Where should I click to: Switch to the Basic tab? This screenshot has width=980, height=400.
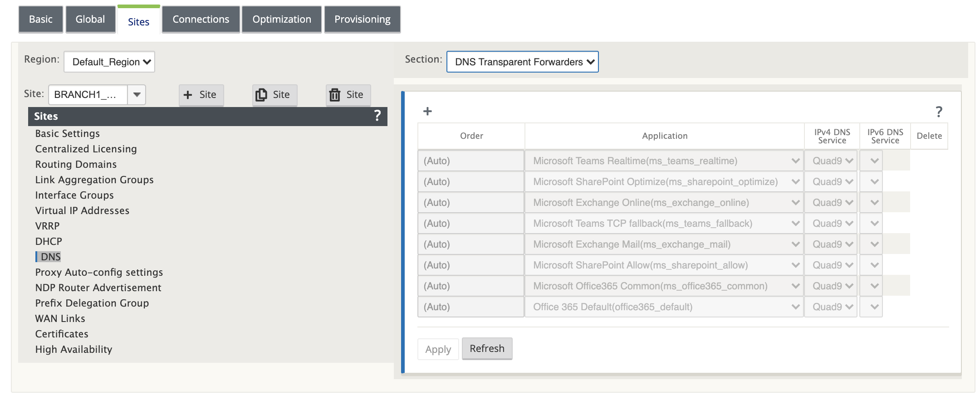[x=41, y=20]
